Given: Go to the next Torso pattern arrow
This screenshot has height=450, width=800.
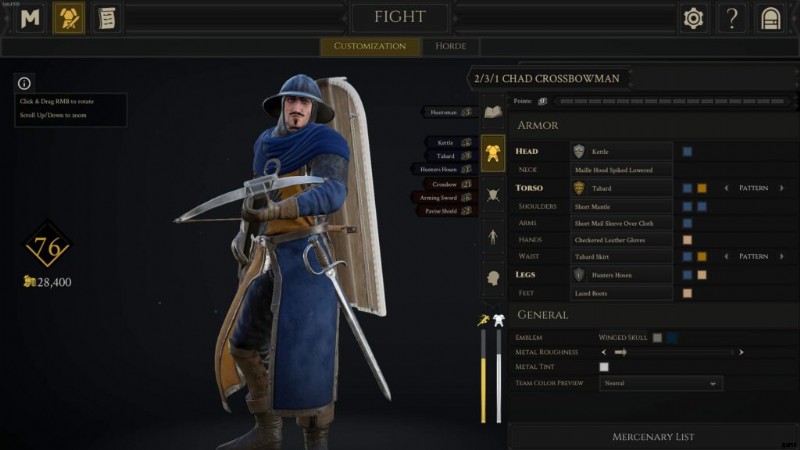Looking at the screenshot, I should pyautogui.click(x=782, y=188).
